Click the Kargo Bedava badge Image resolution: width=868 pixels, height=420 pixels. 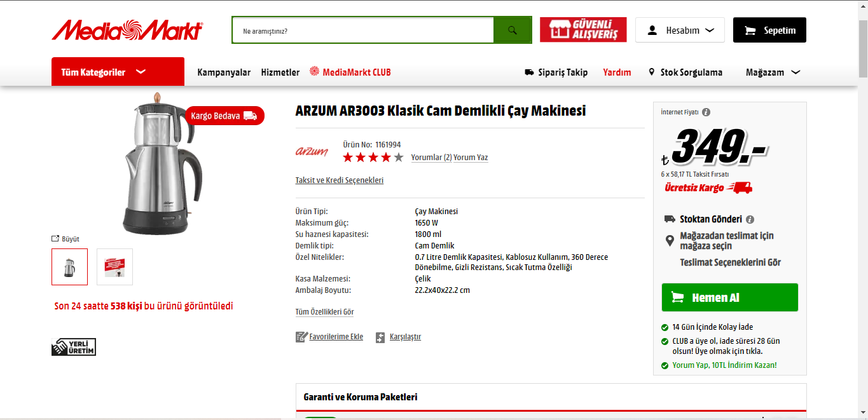click(x=224, y=116)
